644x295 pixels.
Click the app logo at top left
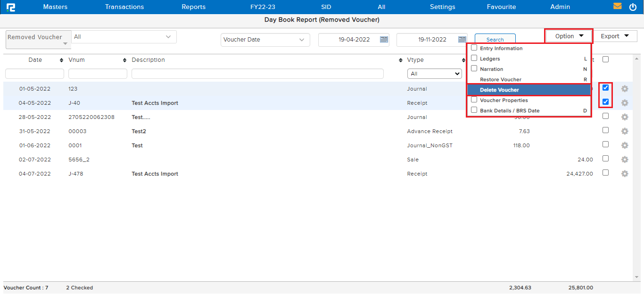tap(10, 7)
